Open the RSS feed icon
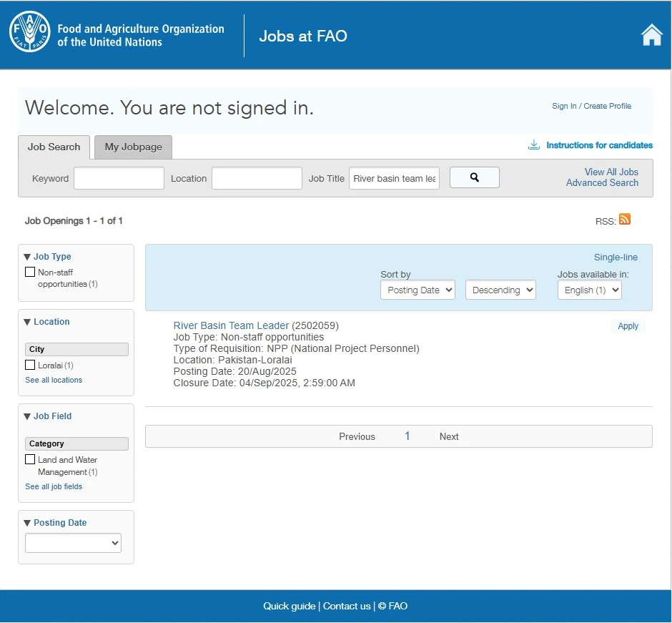The height and width of the screenshot is (623, 672). pos(624,219)
